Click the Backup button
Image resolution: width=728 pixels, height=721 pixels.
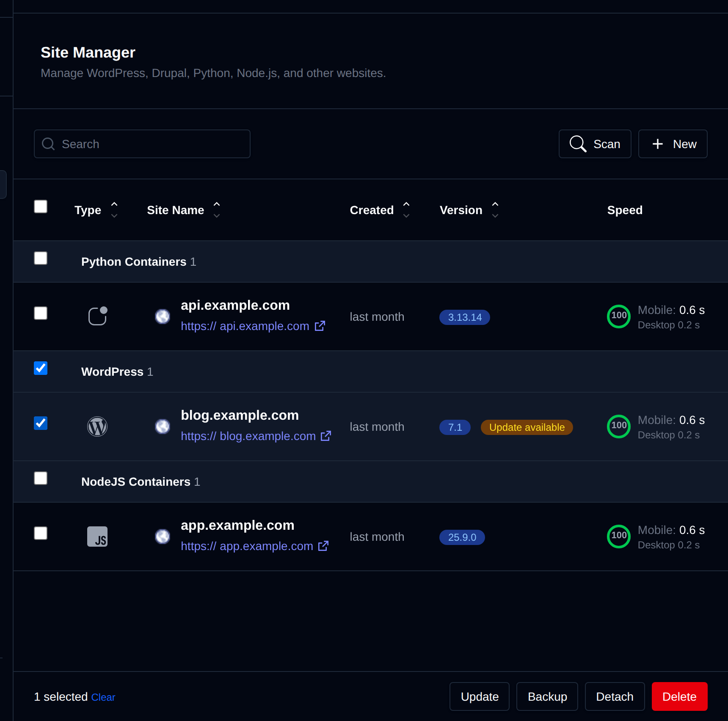point(547,696)
